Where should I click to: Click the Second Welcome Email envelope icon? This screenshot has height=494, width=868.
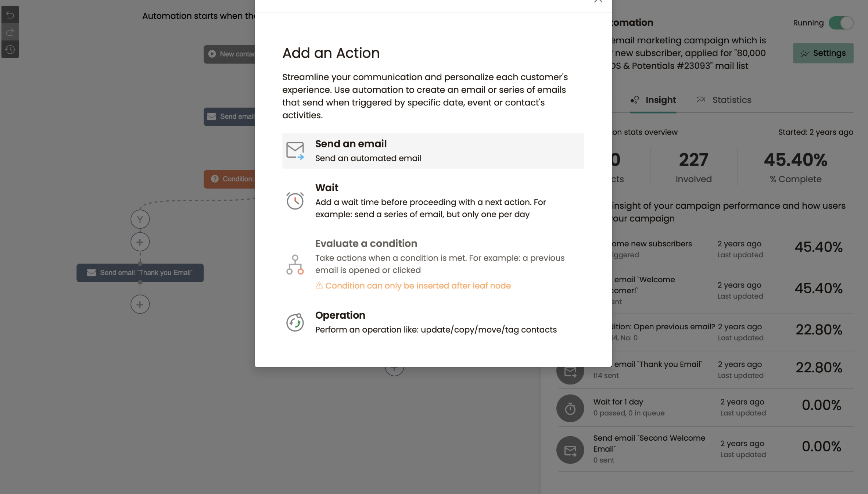click(570, 450)
